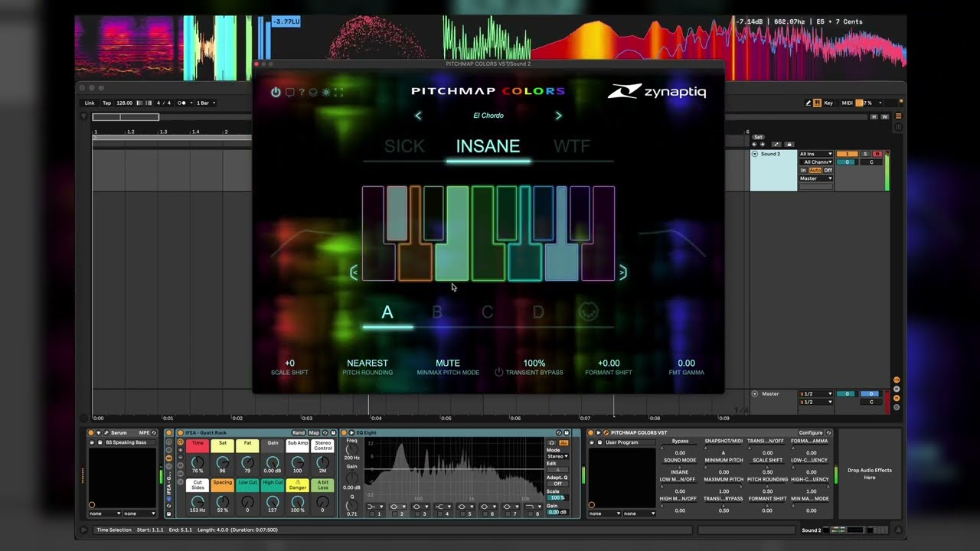This screenshot has height=551, width=980.
Task: Open the brightness sun icon in Pitchmap header
Action: [x=325, y=92]
